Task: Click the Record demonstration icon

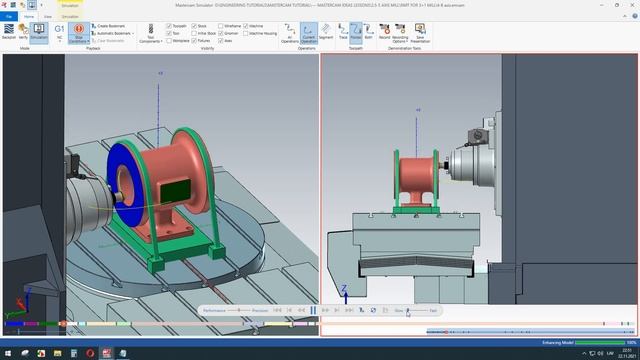Action: point(384,32)
